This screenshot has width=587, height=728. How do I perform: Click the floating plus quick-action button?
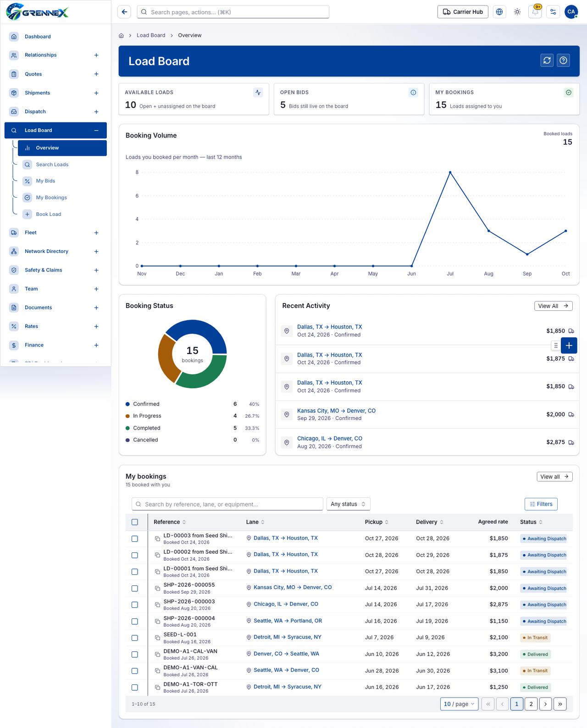coord(569,346)
